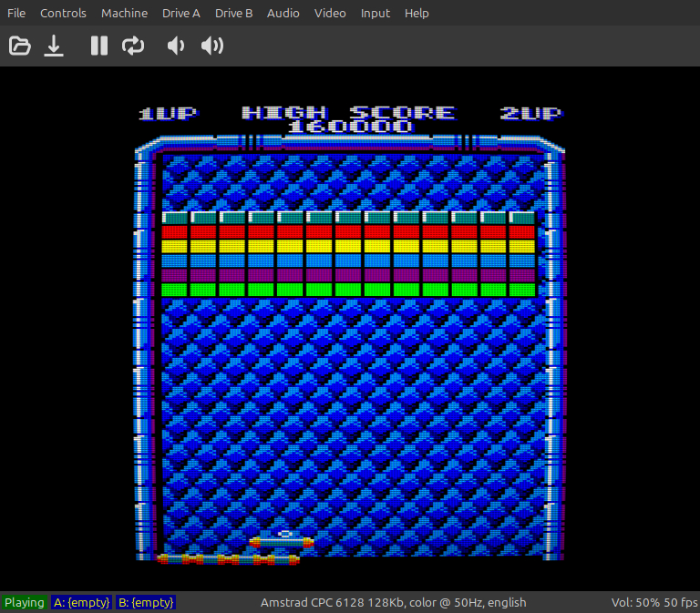The image size is (700, 613).
Task: Click the green Playing status indicator
Action: coord(24,602)
